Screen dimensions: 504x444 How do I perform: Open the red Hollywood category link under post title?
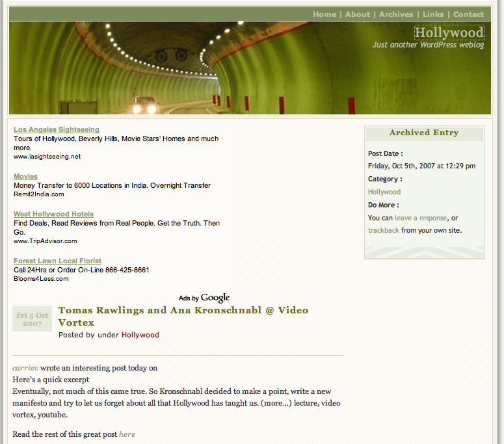[x=140, y=335]
